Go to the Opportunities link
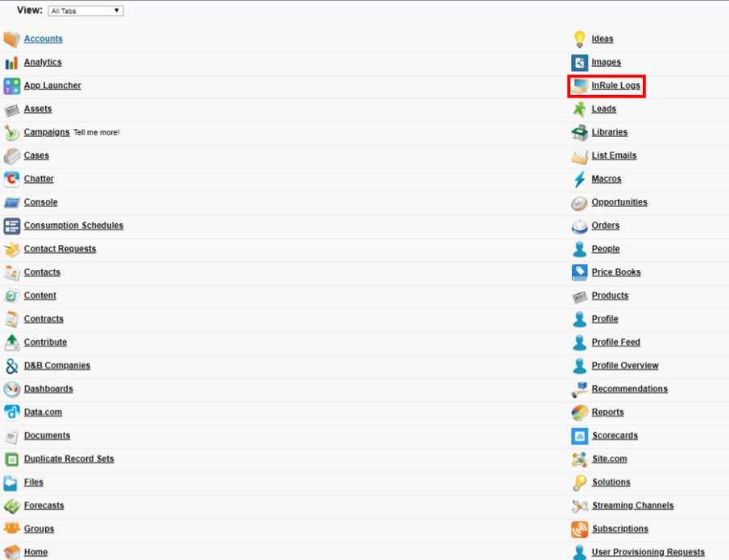Image resolution: width=729 pixels, height=560 pixels. pos(619,202)
